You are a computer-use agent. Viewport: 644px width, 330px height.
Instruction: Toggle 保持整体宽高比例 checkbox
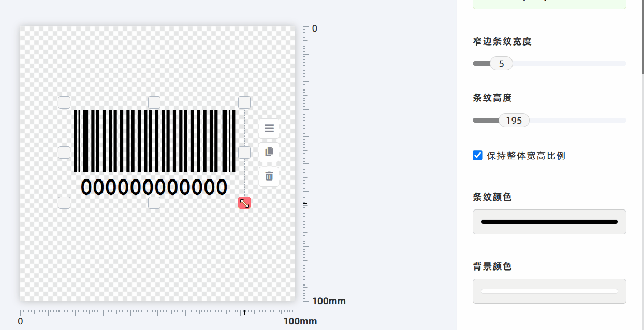pos(478,155)
